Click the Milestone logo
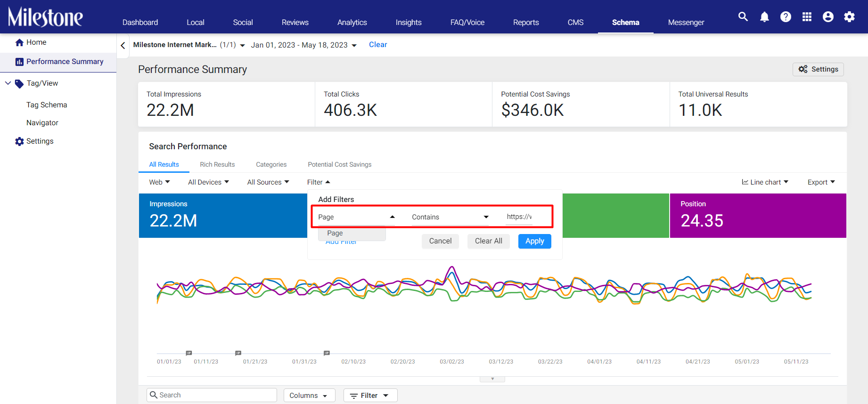868x404 pixels. [x=45, y=17]
